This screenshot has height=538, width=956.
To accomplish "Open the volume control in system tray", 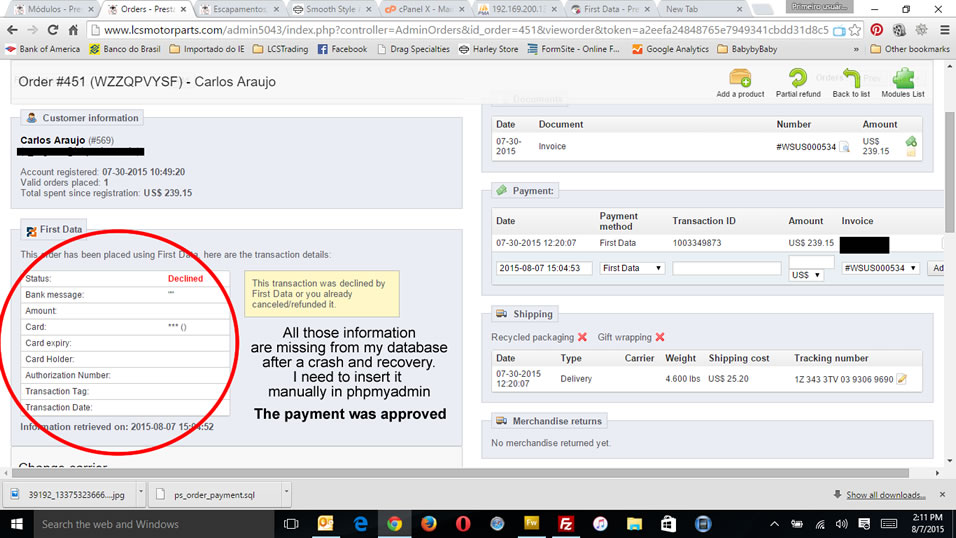I will pos(842,524).
